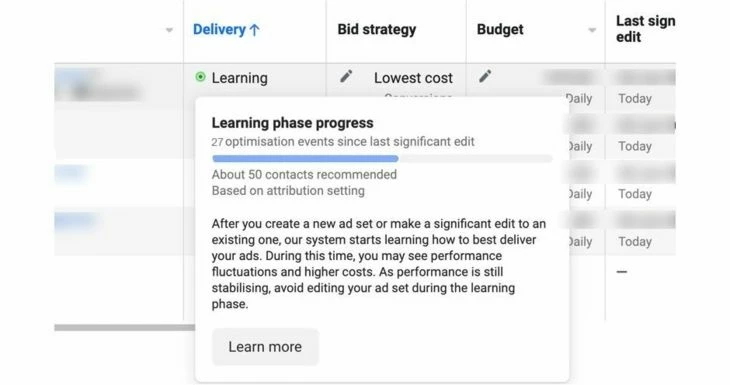Screen dimensions: 730x385
Task: Click the learning phase progress bar
Action: pos(382,159)
